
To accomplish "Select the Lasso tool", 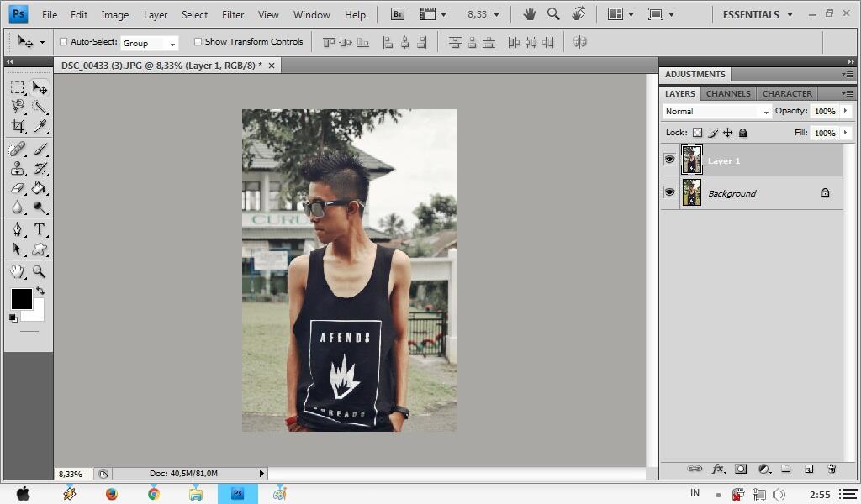I will click(18, 106).
